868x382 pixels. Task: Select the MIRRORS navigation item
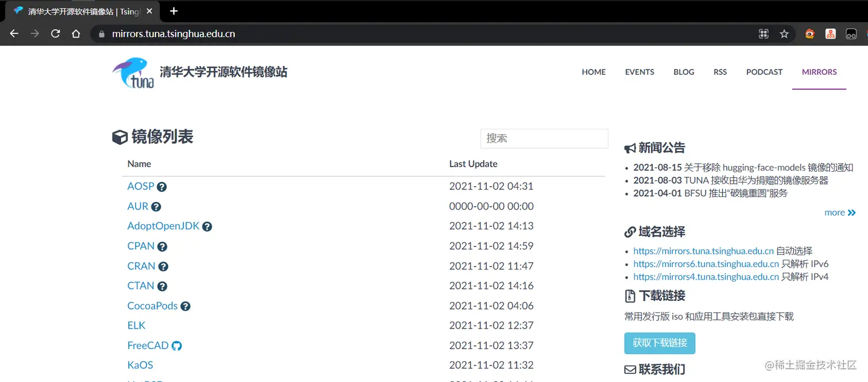(x=819, y=72)
